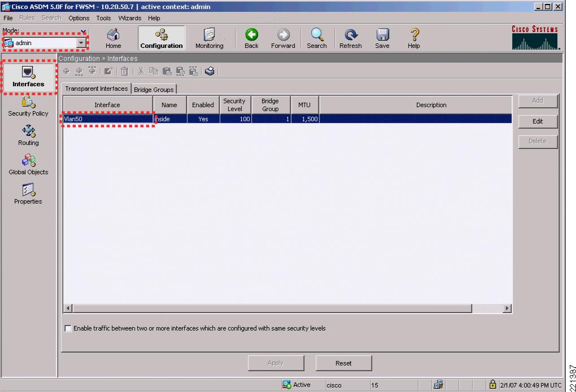Click the MTU column header
The image size is (576, 392).
(x=305, y=105)
